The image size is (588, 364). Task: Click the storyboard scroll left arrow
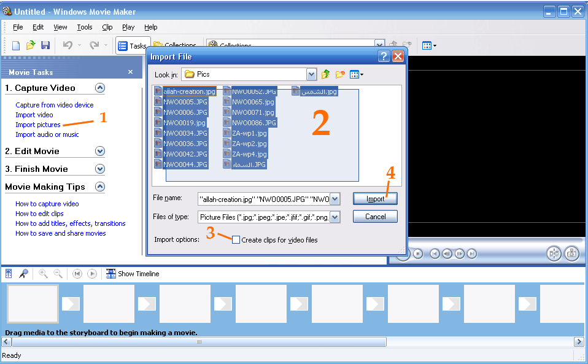(6, 342)
